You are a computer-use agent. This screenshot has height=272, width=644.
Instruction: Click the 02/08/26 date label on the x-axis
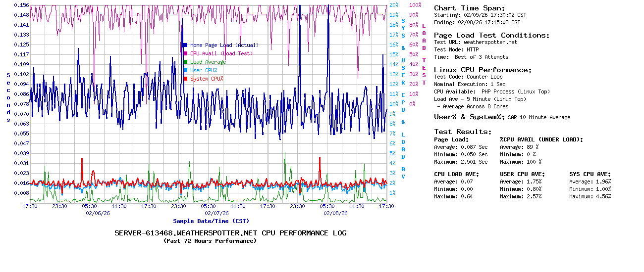coord(335,213)
